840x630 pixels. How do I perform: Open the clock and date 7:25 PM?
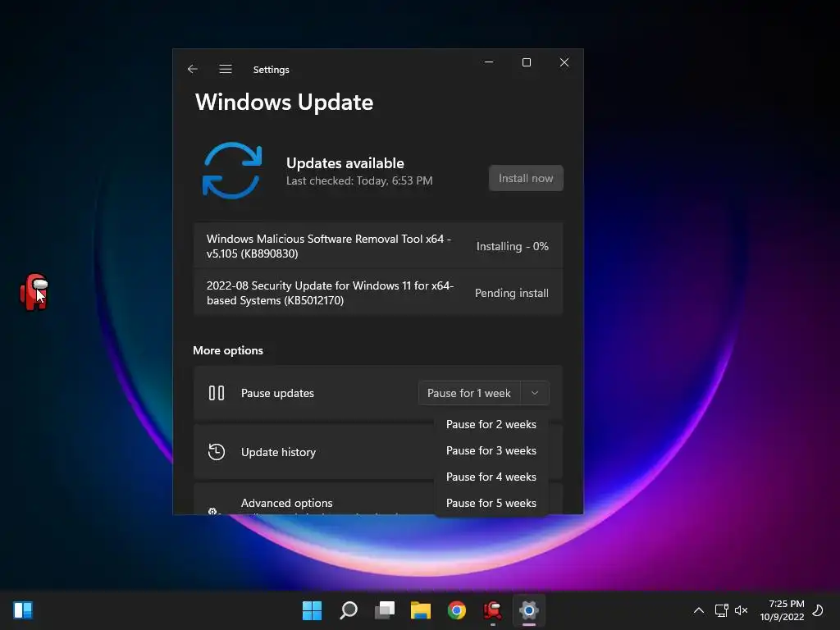click(782, 610)
